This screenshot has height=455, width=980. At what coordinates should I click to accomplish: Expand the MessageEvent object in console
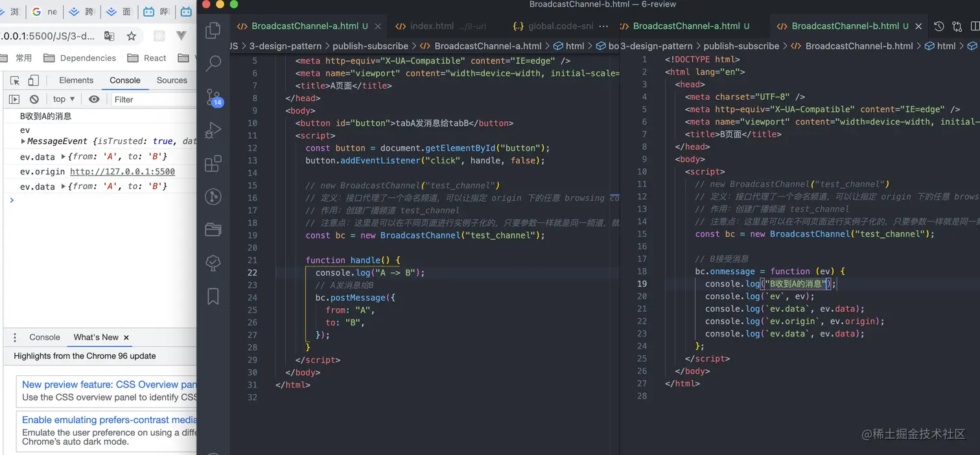click(24, 141)
